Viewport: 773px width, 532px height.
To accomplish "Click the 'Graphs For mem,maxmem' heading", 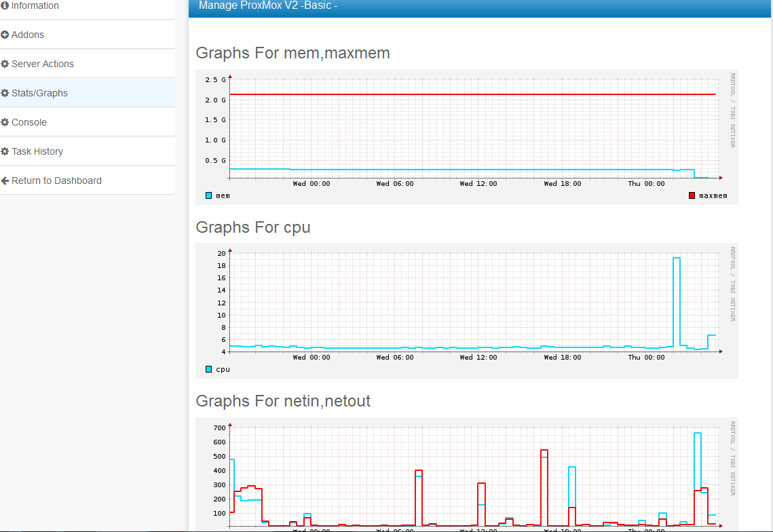I will coord(293,53).
